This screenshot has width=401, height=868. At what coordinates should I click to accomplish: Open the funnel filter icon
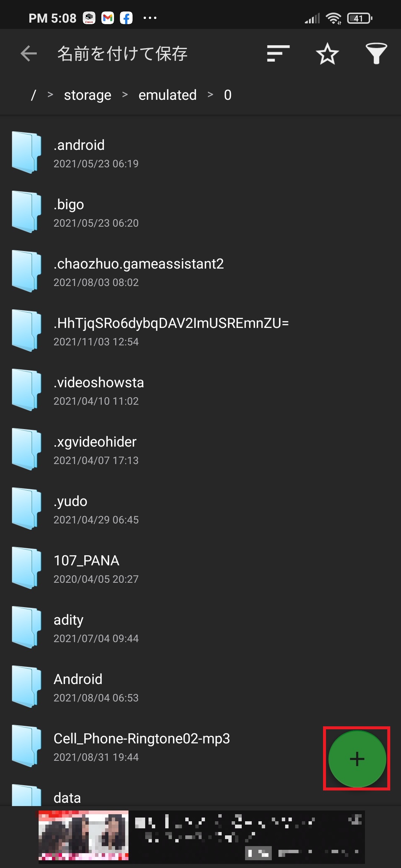tap(376, 54)
